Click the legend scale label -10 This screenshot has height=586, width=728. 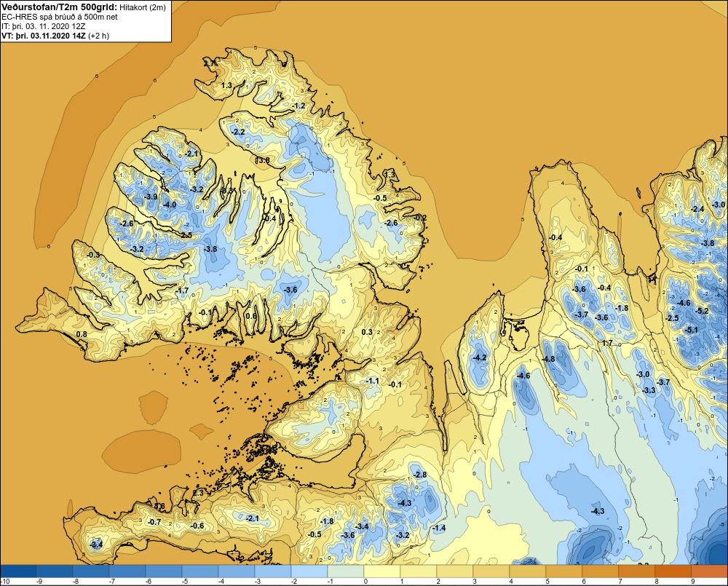click(6, 582)
